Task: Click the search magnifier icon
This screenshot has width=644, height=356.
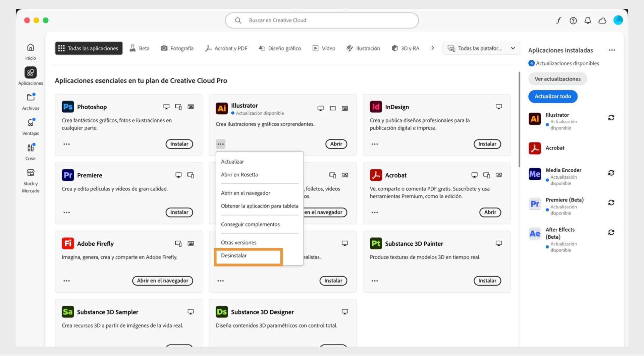Action: click(x=238, y=20)
